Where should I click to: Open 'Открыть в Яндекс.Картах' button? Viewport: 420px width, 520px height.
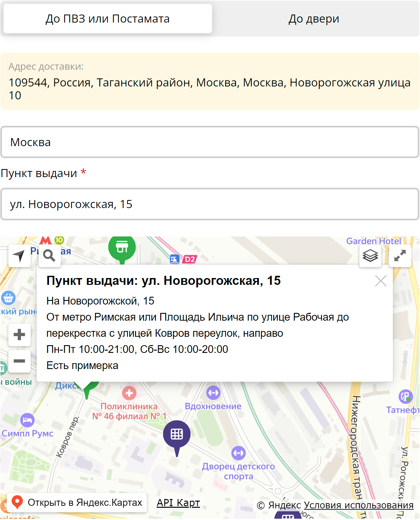click(x=77, y=503)
